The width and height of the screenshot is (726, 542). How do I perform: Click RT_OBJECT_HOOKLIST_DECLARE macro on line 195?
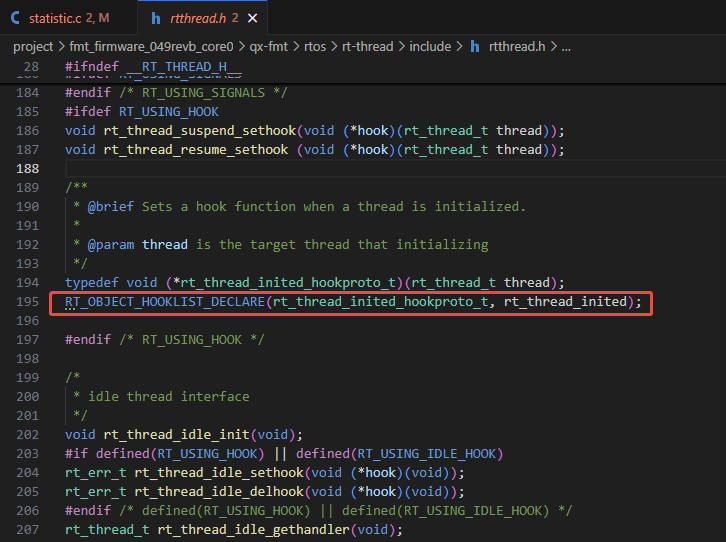click(x=165, y=302)
